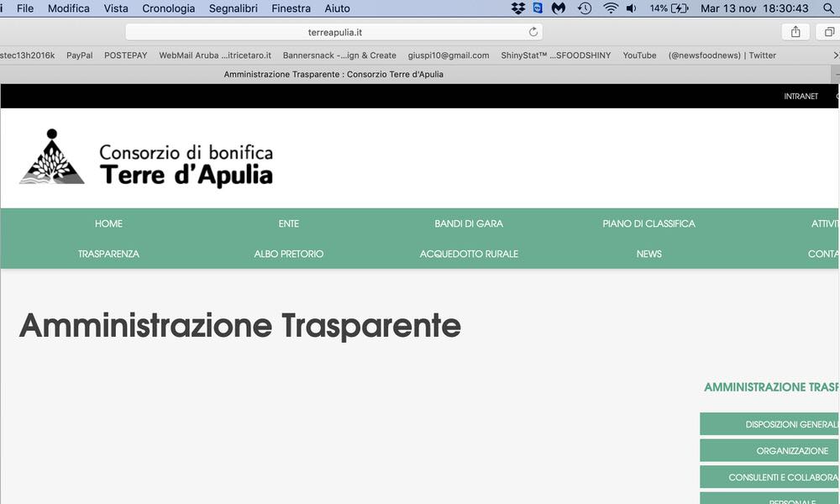840x504 pixels.
Task: Go to BANDI DI GARA page
Action: click(469, 223)
